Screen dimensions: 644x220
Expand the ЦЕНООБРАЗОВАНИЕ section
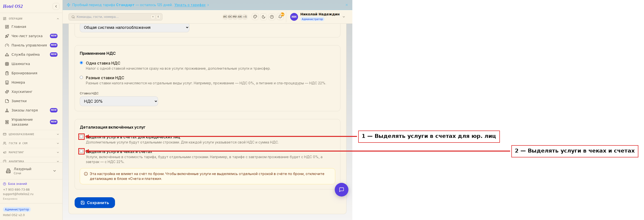pos(31,134)
